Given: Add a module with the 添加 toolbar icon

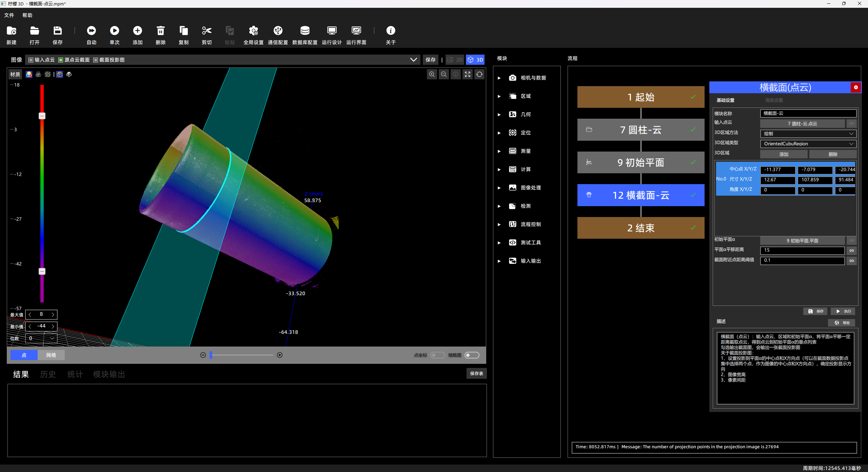Looking at the screenshot, I should click(x=138, y=31).
